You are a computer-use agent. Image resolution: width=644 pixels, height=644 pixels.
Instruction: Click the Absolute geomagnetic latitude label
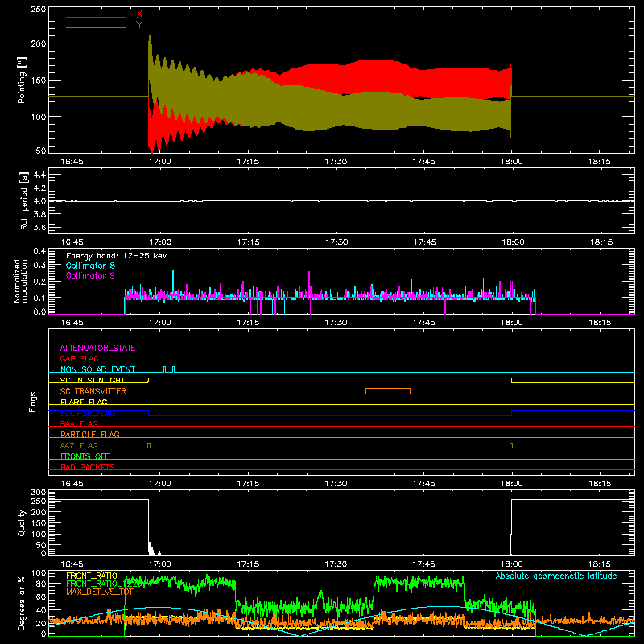point(556,576)
